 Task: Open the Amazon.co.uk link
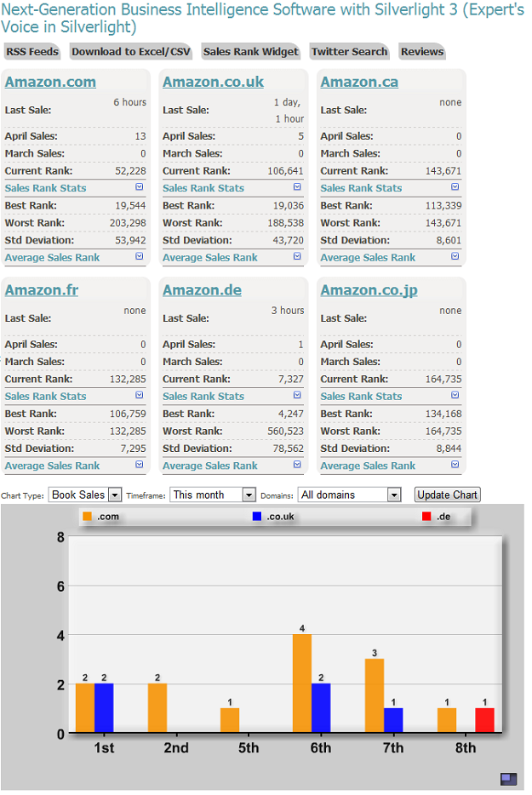[x=213, y=82]
